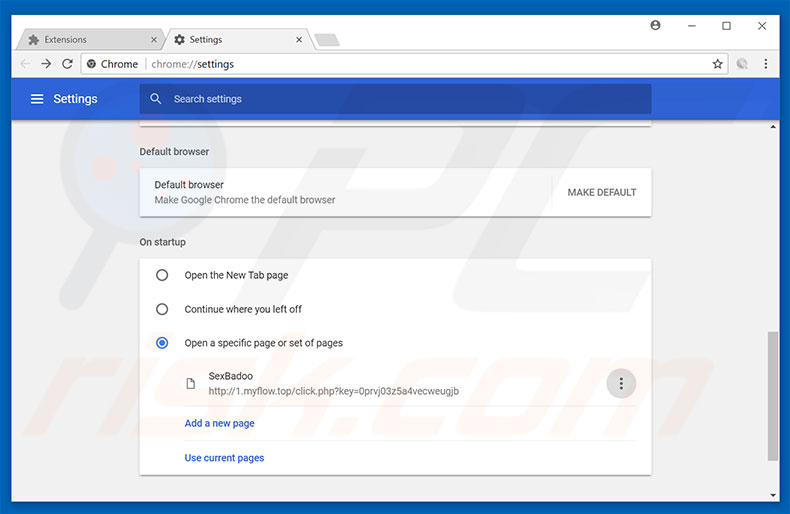Close the Settings tab

299,39
